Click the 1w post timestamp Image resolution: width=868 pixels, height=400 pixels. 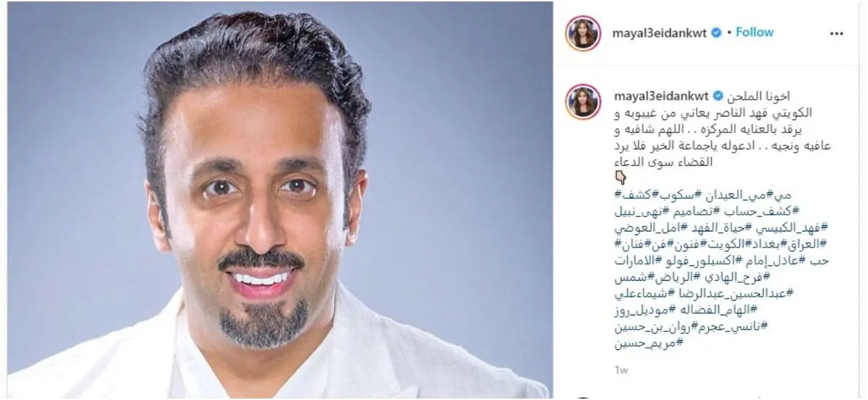620,371
